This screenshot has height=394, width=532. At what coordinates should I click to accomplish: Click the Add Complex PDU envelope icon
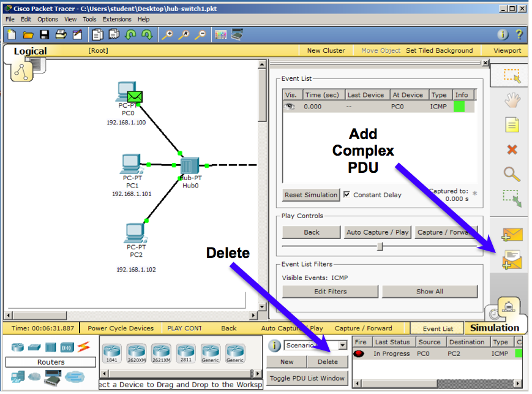pos(512,260)
